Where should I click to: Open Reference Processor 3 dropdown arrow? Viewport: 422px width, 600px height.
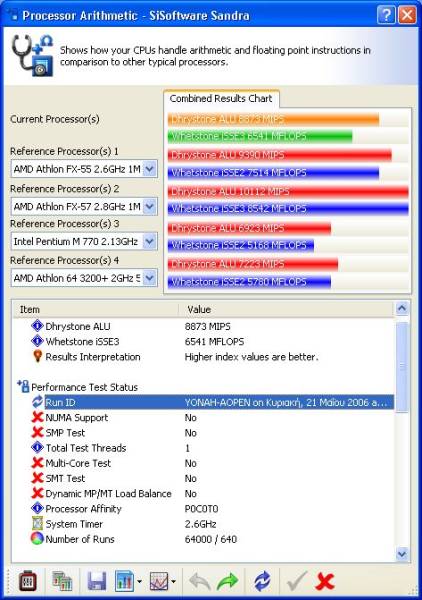point(150,241)
